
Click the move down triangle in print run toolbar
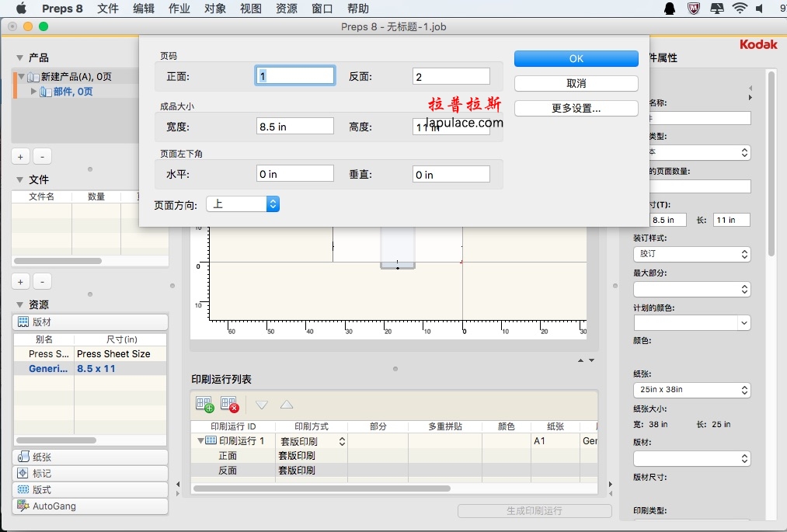(x=262, y=405)
